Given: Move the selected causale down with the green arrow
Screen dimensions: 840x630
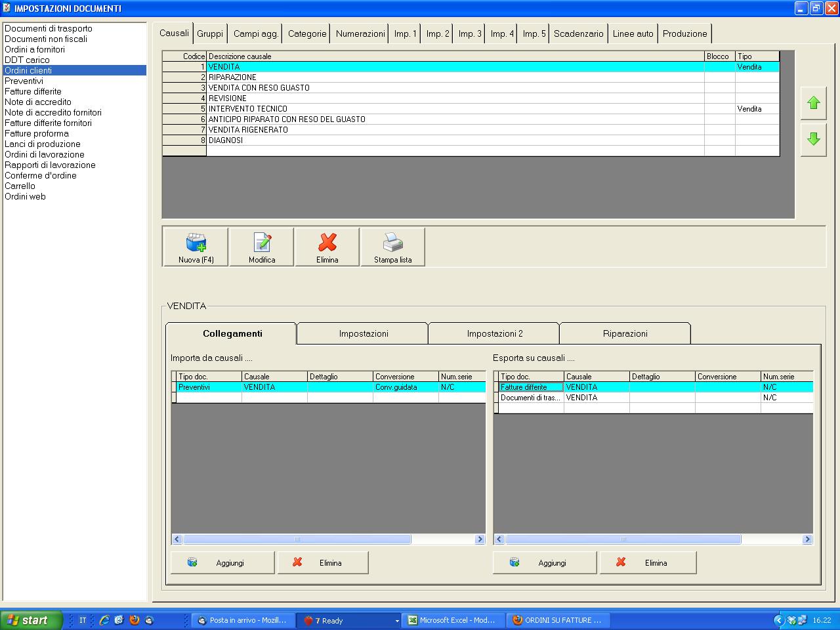Looking at the screenshot, I should pos(814,139).
